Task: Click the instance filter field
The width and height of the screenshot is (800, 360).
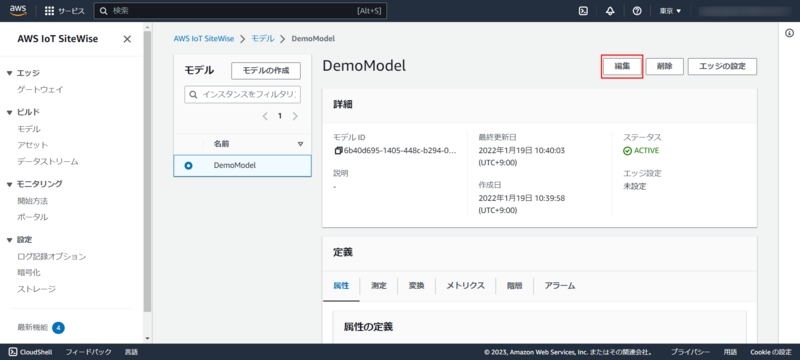Action: 242,95
